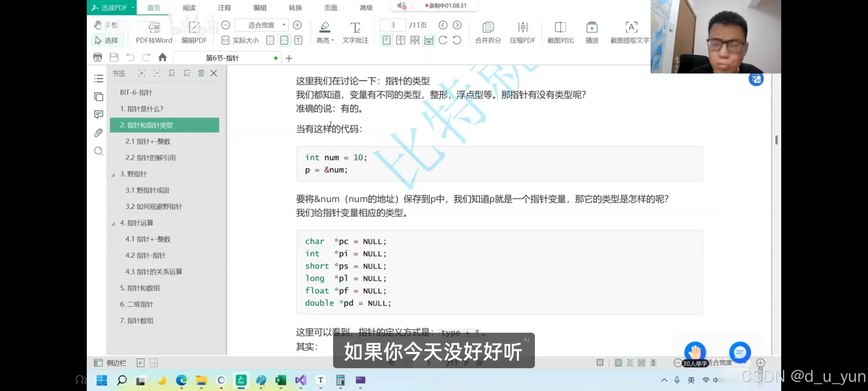Open the search panel magnifier icon
Viewport: 868px width, 391px height.
click(x=98, y=151)
